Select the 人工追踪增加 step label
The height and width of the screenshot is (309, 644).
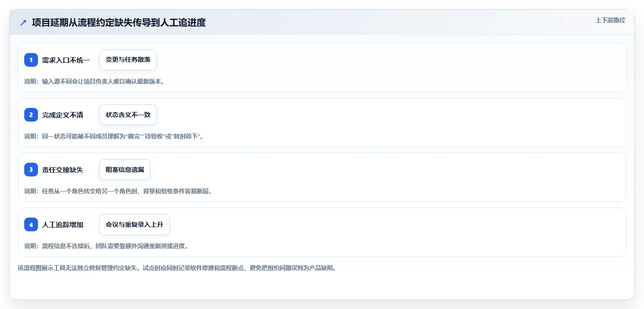point(63,224)
